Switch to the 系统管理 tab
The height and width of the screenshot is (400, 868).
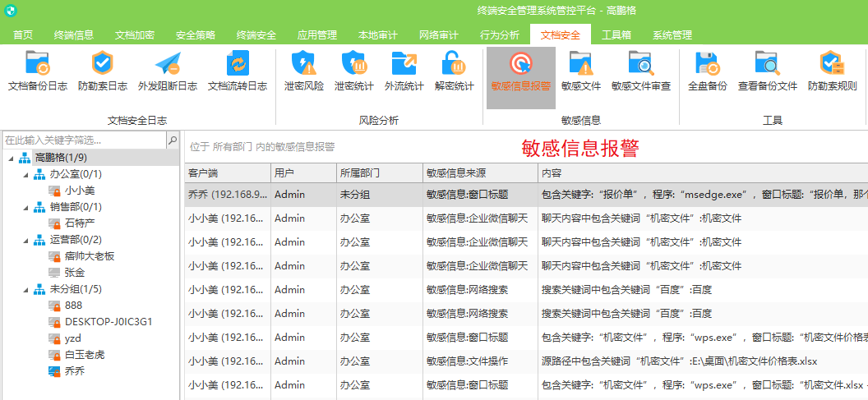click(x=672, y=35)
